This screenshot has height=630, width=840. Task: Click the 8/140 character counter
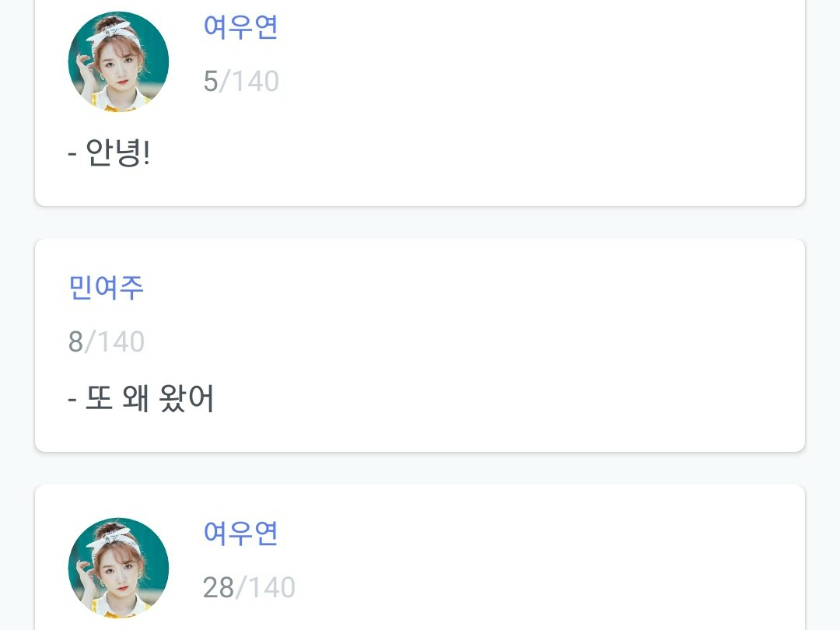point(107,342)
